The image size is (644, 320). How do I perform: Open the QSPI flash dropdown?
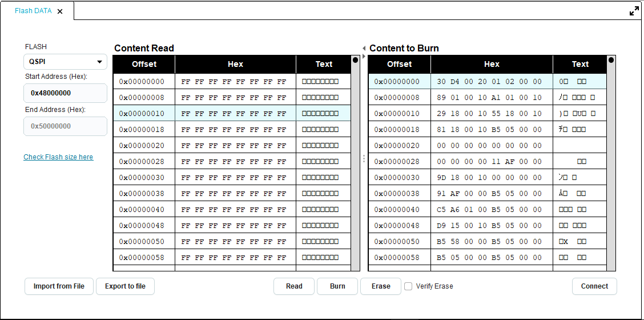65,62
